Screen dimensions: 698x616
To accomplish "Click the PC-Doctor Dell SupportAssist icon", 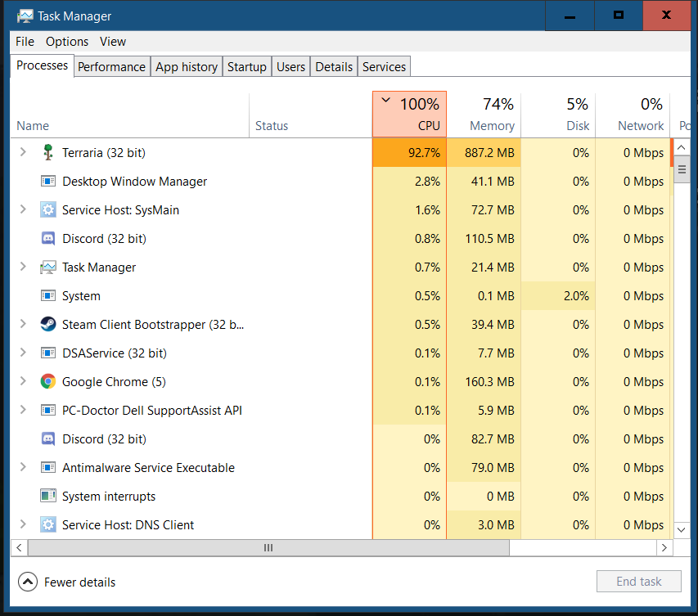I will pos(48,410).
